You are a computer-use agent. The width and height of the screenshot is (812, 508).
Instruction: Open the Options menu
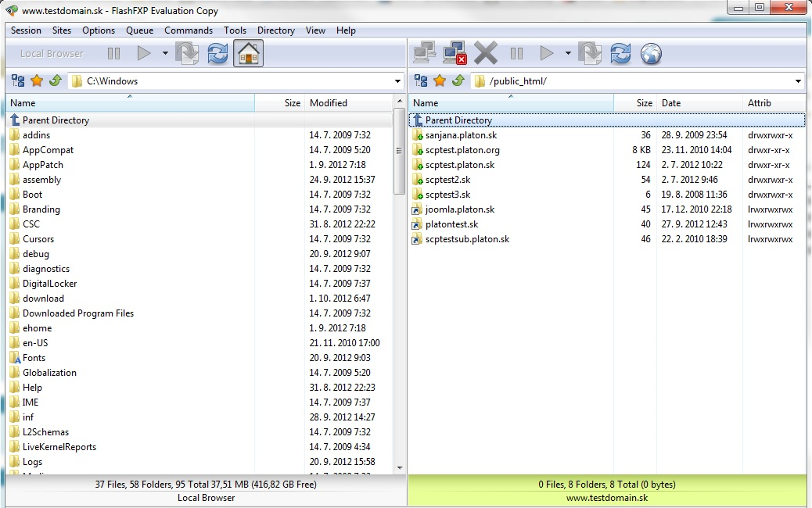pyautogui.click(x=99, y=30)
